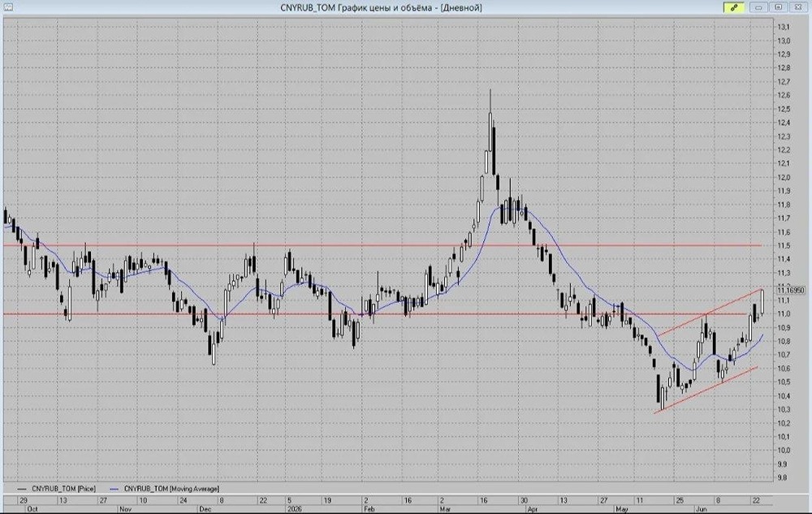Click the Oct month label on time axis

[32, 509]
